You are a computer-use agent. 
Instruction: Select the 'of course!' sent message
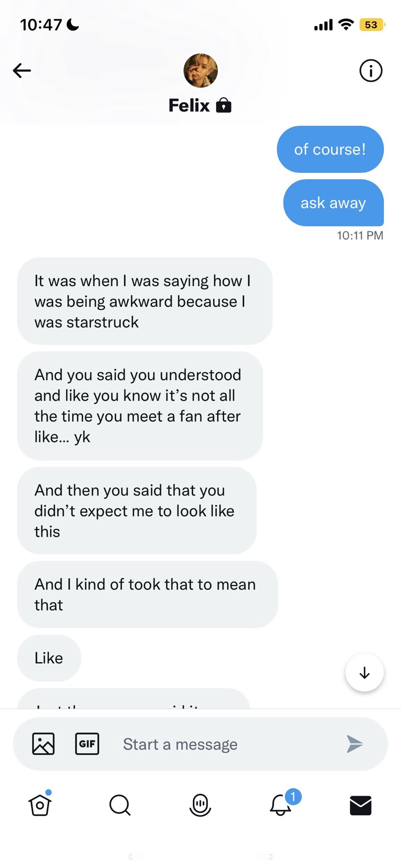330,149
